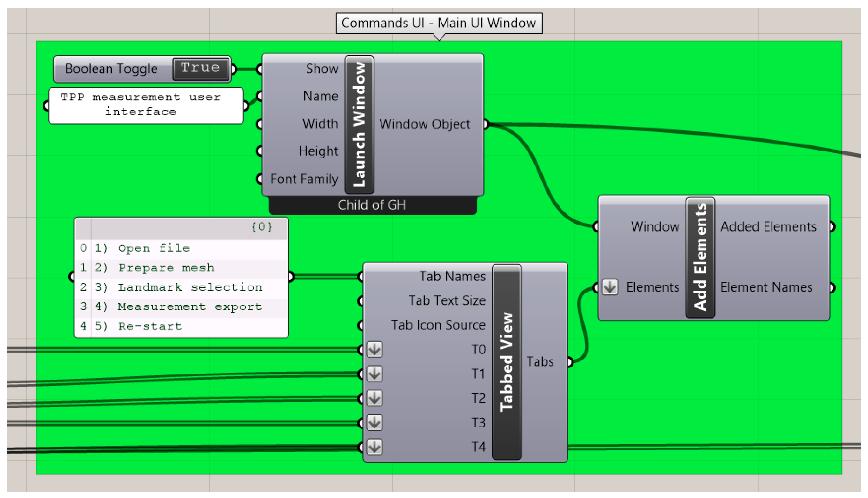Click the arrow icon beside Elements input
Image resolution: width=868 pixels, height=498 pixels.
610,287
